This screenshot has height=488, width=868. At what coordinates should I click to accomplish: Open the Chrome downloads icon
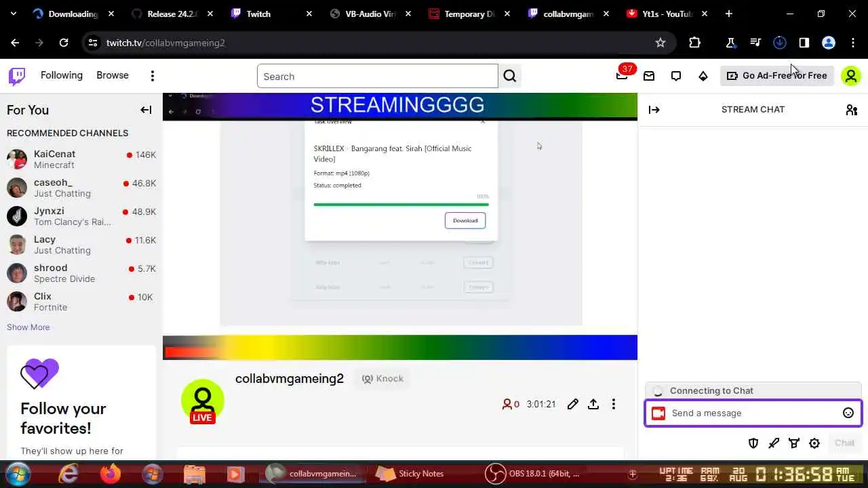780,43
